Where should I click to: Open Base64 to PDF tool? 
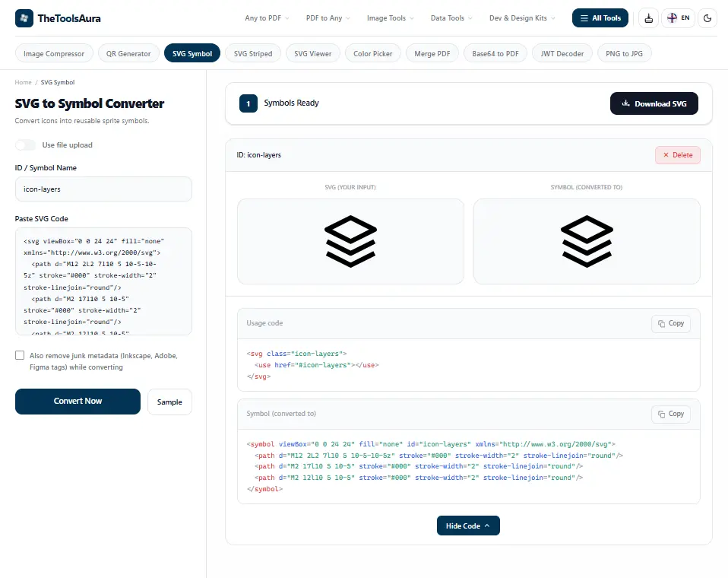tap(495, 53)
